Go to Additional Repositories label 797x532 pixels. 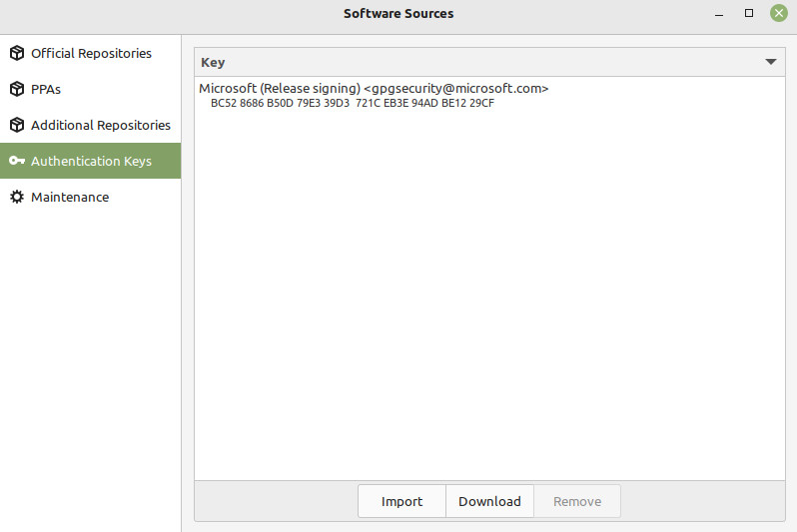coord(101,125)
